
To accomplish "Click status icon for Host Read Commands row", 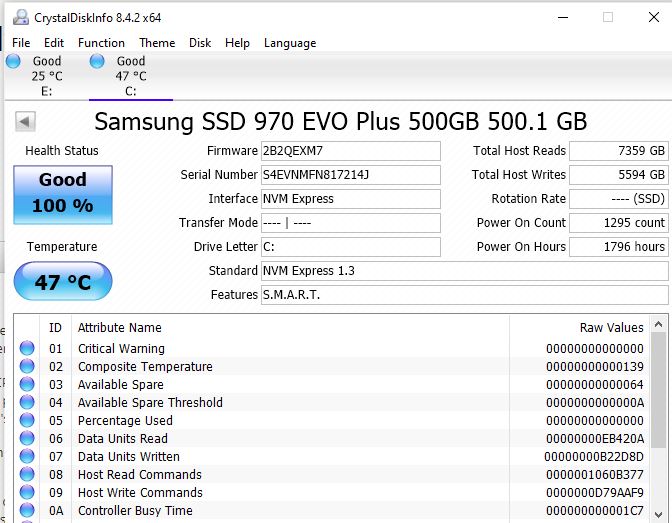I will click(x=27, y=474).
